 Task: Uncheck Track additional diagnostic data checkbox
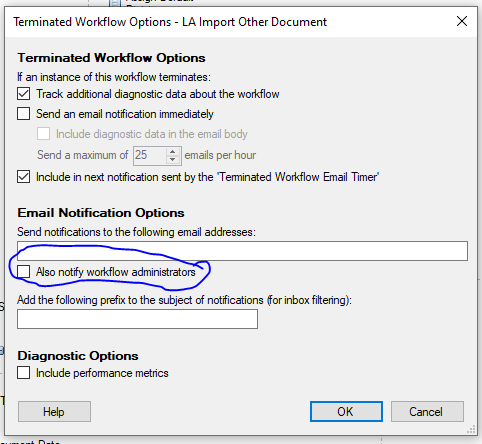24,94
